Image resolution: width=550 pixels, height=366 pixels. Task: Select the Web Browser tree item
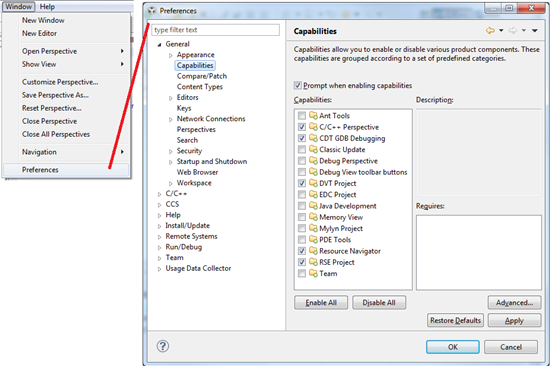tap(197, 172)
